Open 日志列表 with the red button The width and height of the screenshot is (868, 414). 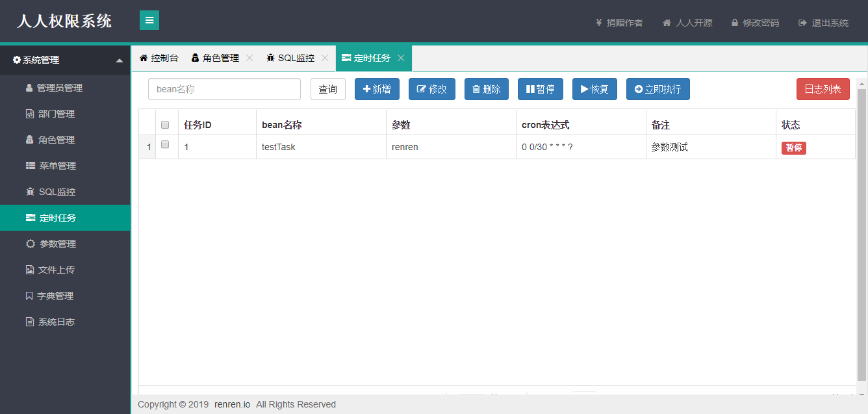823,89
